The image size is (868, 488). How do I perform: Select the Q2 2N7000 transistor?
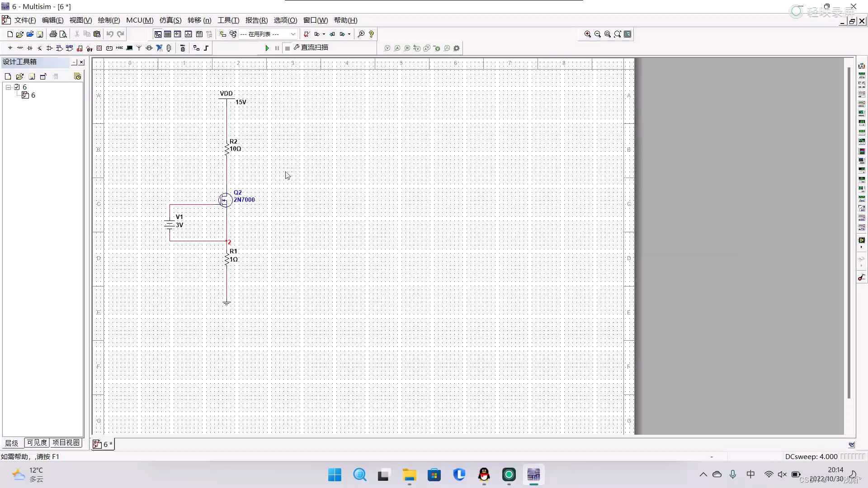coord(226,200)
